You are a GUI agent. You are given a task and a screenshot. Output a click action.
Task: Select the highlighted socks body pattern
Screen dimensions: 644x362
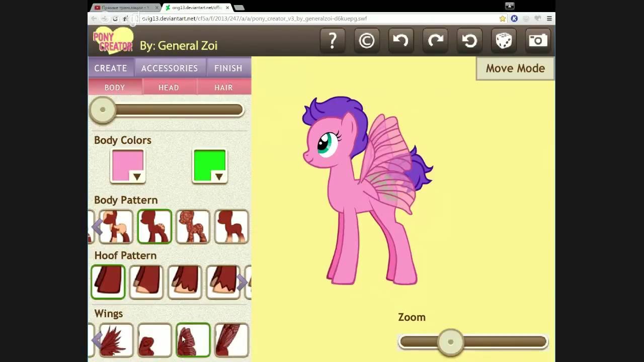tap(154, 227)
